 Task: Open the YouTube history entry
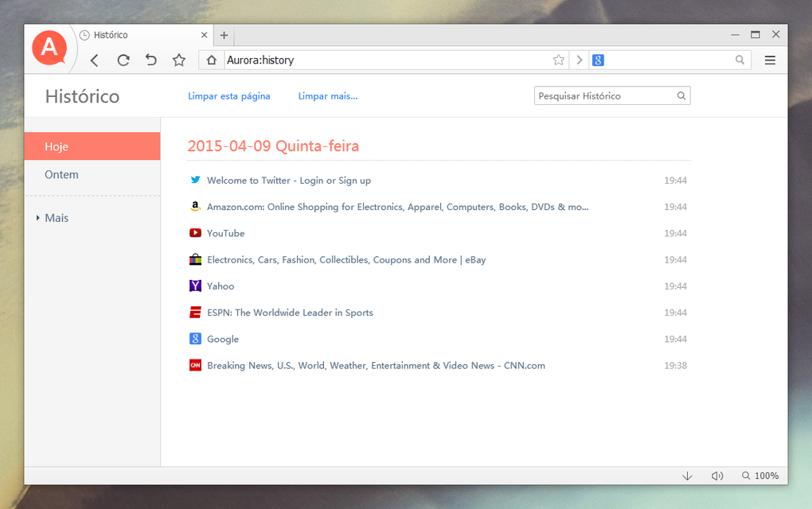point(226,233)
